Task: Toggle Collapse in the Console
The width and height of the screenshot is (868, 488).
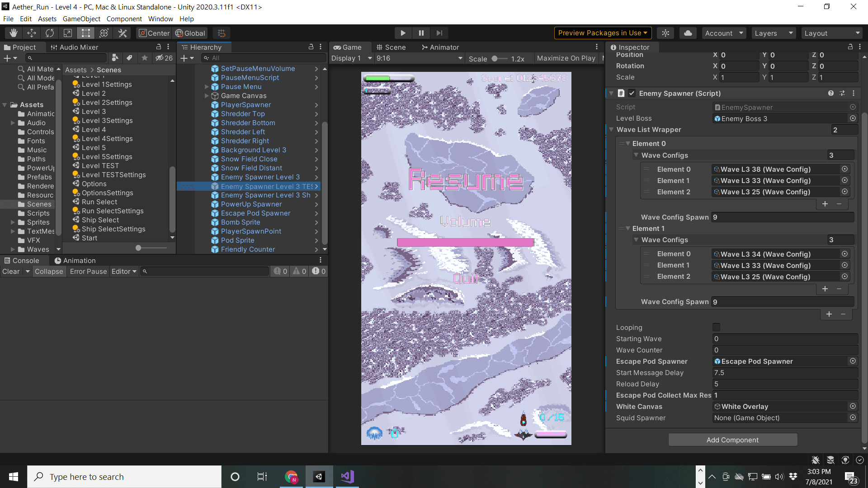Action: (x=49, y=272)
